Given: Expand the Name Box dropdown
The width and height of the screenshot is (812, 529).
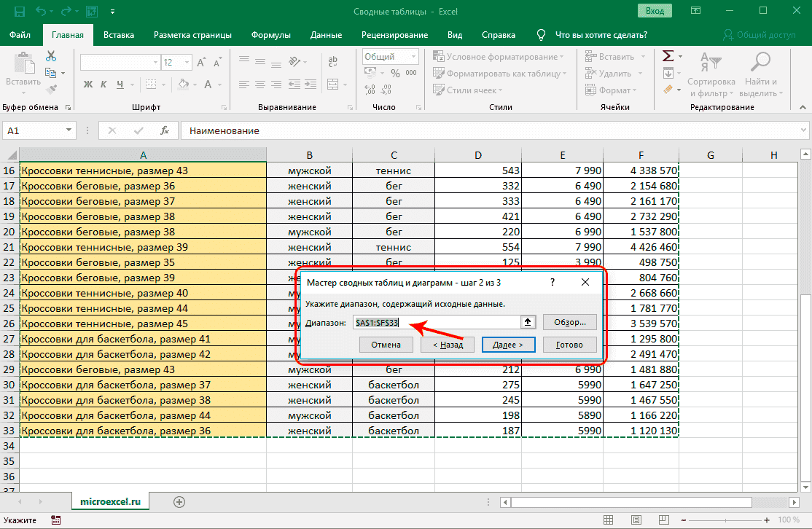Looking at the screenshot, I should 69,131.
